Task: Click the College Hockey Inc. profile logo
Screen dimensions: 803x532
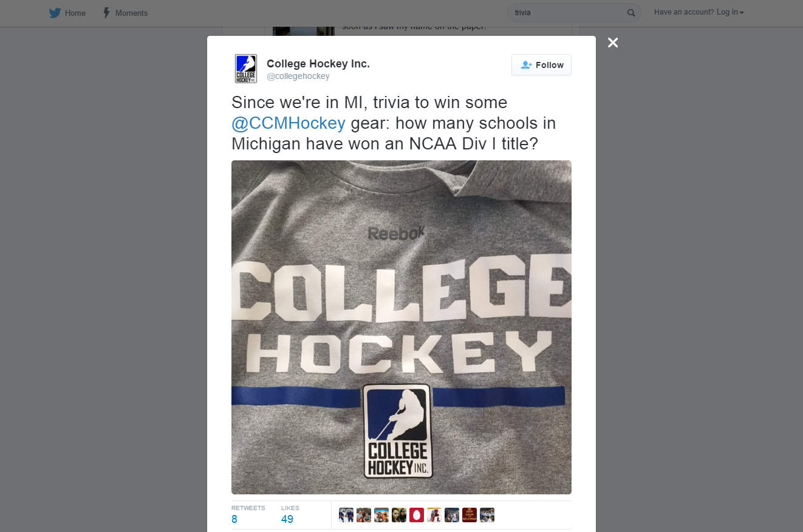Action: click(x=246, y=69)
